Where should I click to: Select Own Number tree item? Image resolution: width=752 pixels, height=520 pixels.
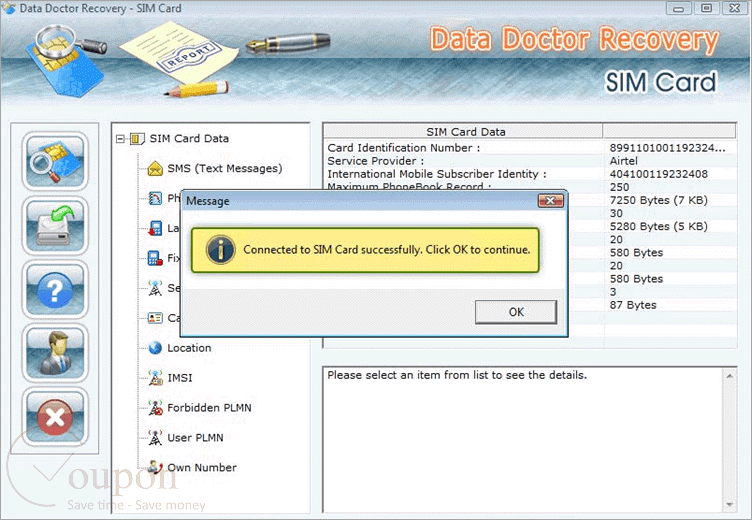click(x=202, y=467)
